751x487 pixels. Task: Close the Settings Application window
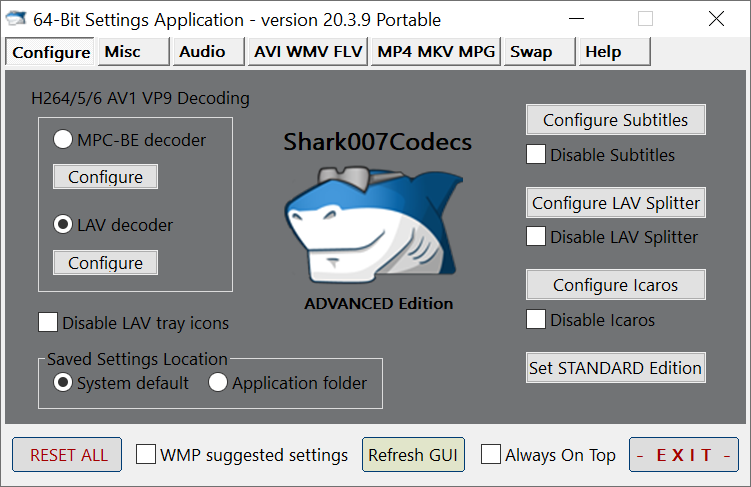pyautogui.click(x=716, y=19)
